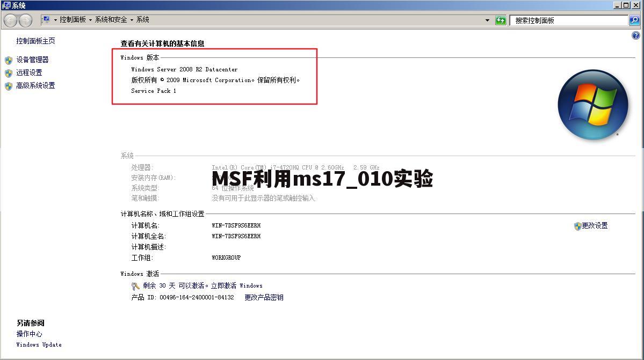The image size is (644, 360).
Task: Click 更改设置 link
Action: [594, 225]
